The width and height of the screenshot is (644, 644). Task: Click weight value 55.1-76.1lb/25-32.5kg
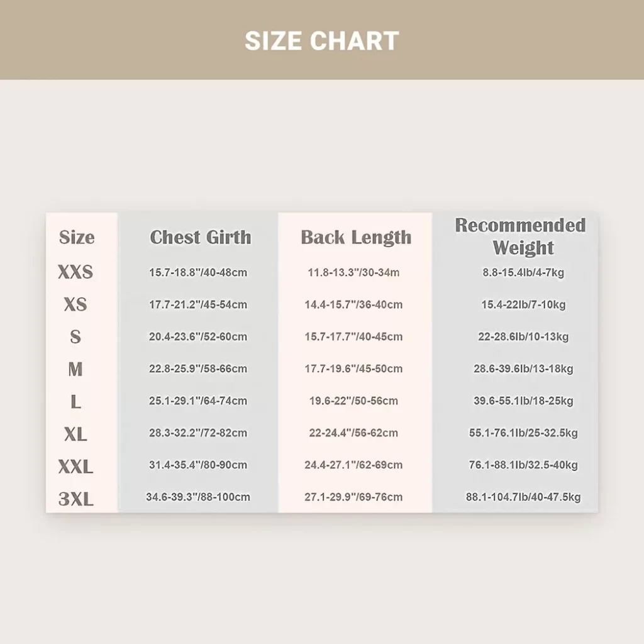click(523, 433)
